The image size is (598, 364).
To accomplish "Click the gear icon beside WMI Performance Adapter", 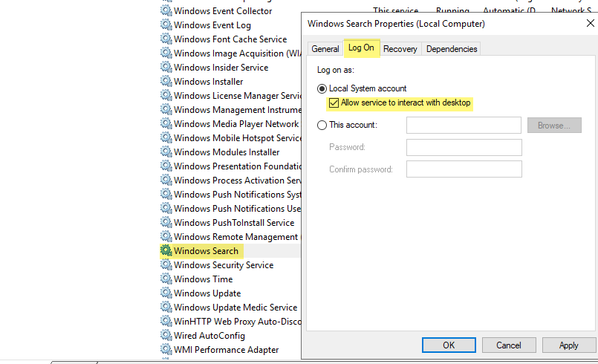I will tap(166, 349).
